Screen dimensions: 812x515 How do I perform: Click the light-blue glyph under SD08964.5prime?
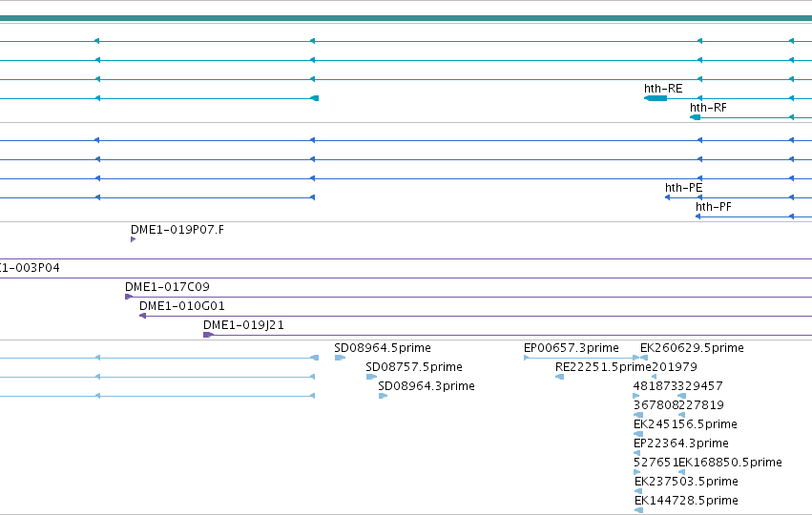pyautogui.click(x=340, y=358)
